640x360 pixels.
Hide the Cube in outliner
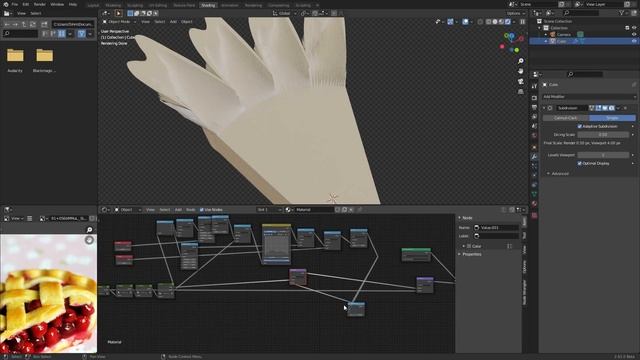coord(634,41)
